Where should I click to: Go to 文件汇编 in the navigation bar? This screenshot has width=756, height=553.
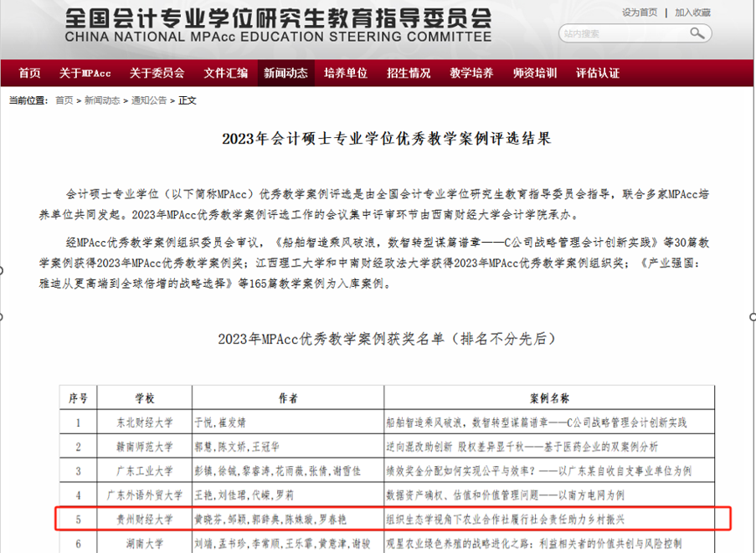pos(226,74)
